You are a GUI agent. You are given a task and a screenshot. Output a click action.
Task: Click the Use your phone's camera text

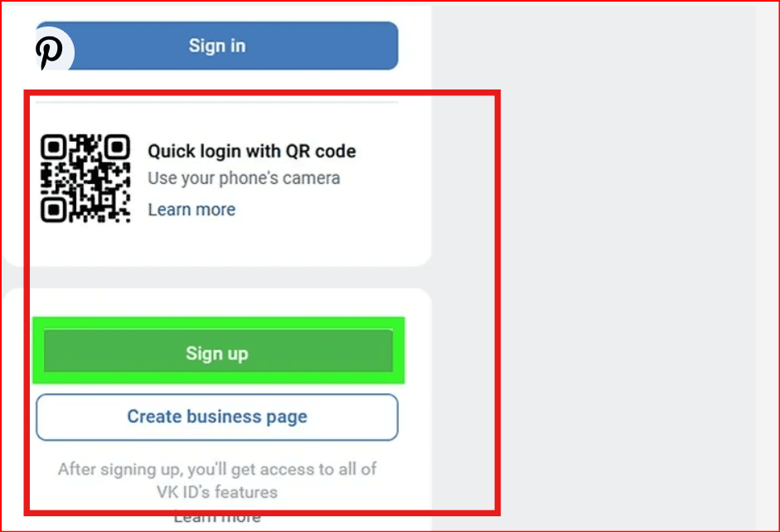tap(244, 178)
